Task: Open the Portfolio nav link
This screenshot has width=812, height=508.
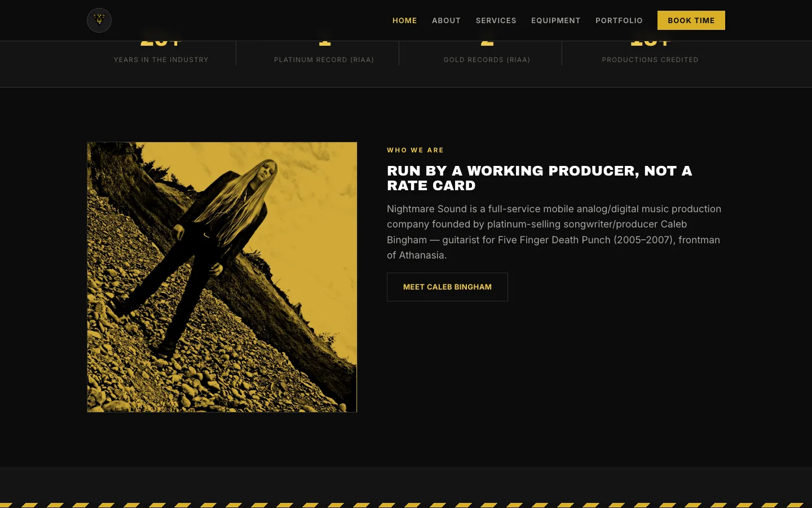Action: [x=619, y=20]
